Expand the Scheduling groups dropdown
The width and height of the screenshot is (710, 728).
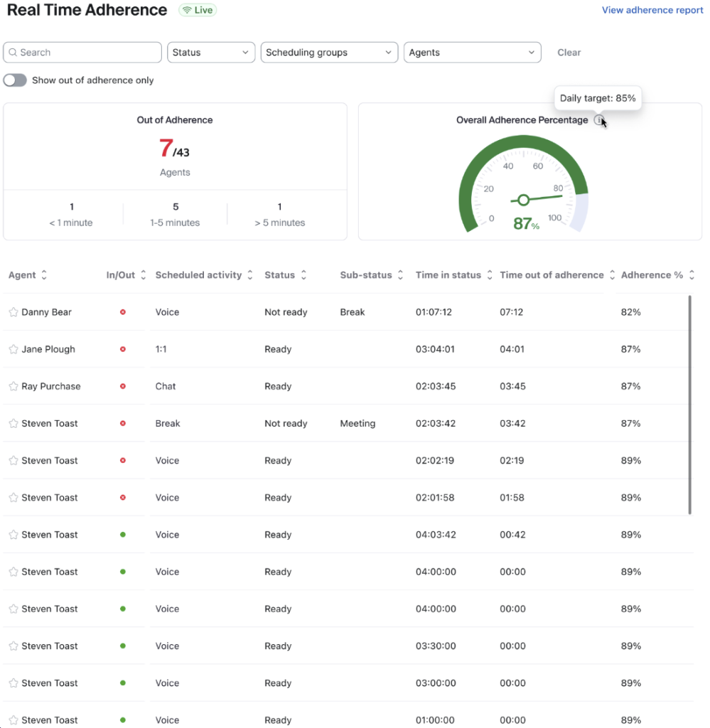tap(330, 53)
